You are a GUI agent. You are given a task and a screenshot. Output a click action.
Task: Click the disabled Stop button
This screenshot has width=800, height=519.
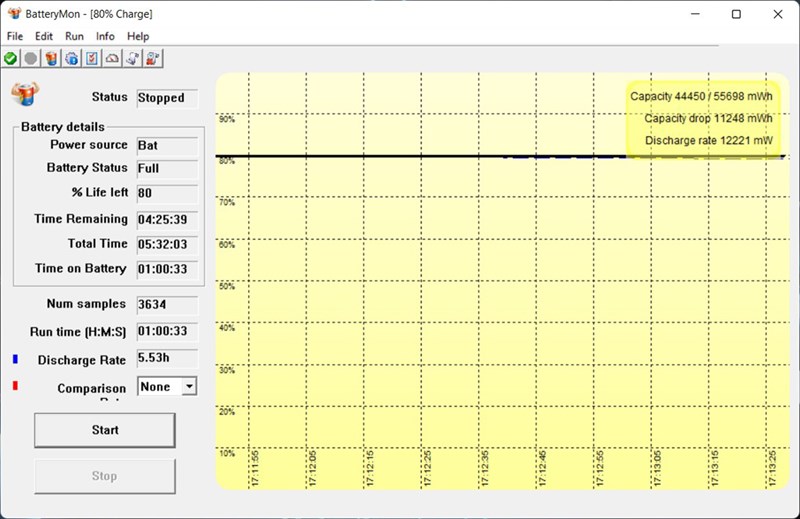(105, 476)
